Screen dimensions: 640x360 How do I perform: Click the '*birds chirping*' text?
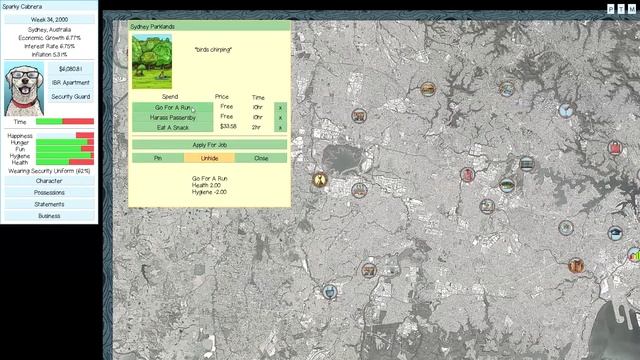[213, 49]
